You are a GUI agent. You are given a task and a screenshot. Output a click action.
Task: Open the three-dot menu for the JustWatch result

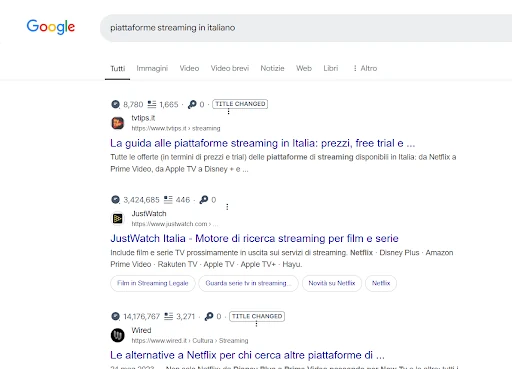pos(227,207)
